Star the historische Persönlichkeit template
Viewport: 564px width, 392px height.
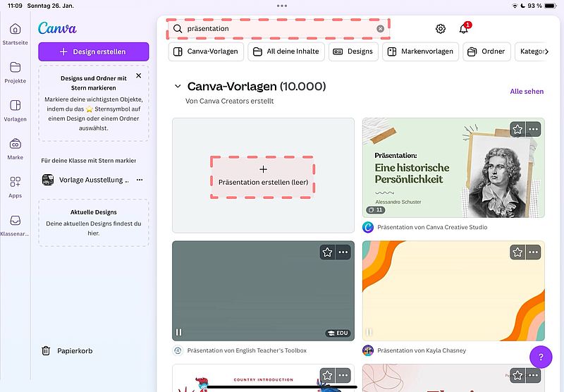tap(517, 129)
